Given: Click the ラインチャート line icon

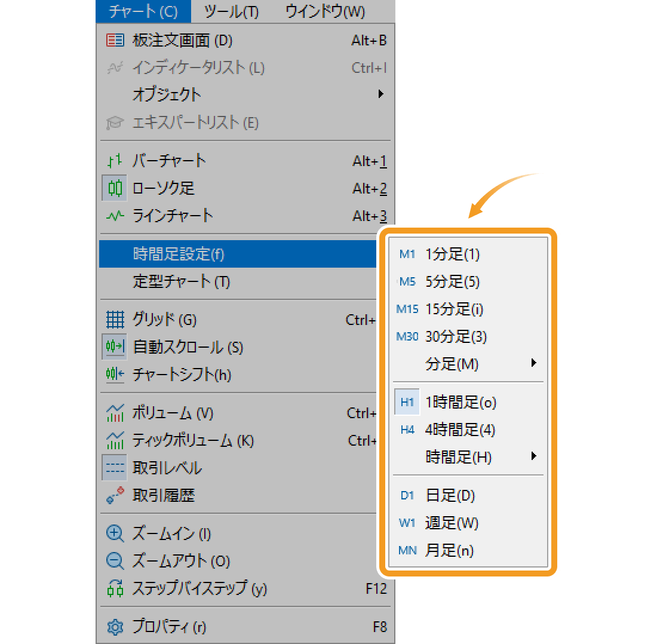Looking at the screenshot, I should [x=115, y=216].
